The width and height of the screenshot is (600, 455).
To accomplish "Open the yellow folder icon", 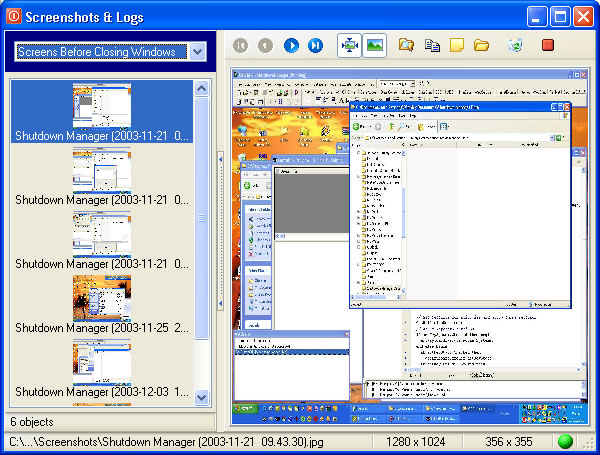I will click(482, 45).
